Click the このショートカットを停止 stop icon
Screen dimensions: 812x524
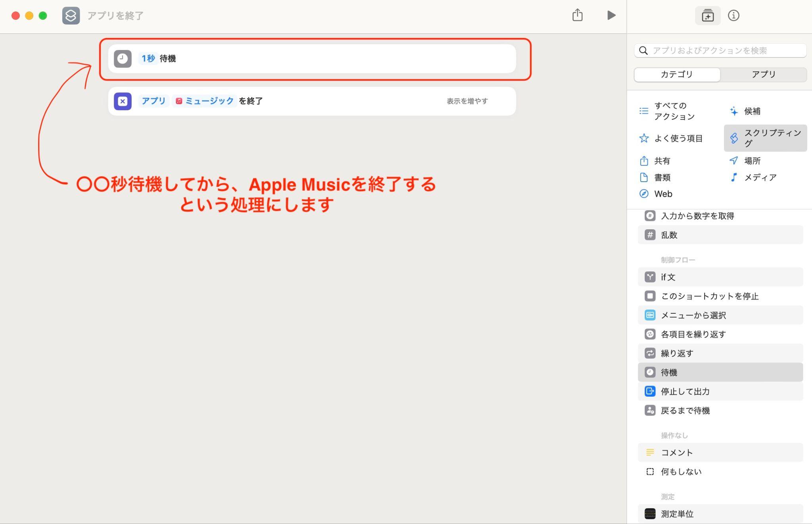(650, 296)
